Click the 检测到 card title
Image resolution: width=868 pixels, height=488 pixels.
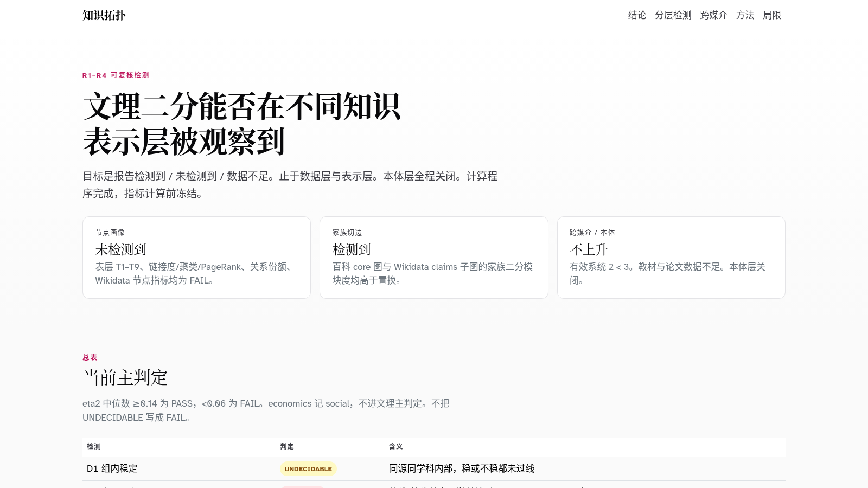352,249
